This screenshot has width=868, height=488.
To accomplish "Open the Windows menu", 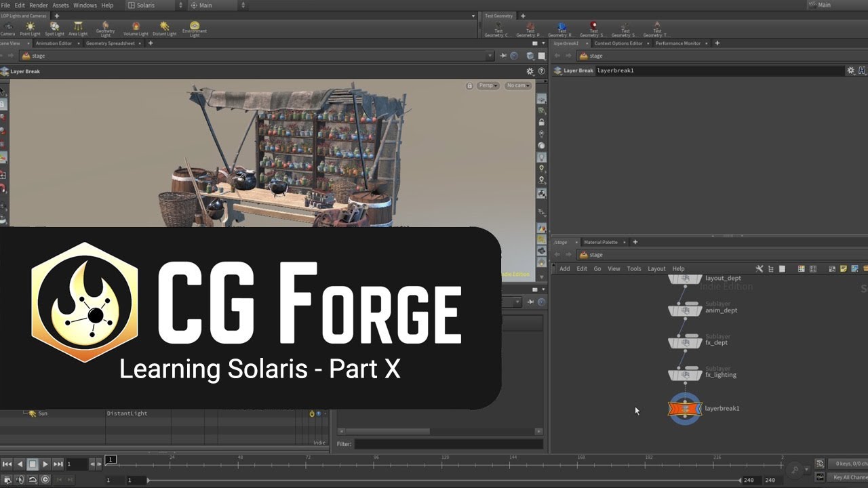I will pyautogui.click(x=85, y=5).
